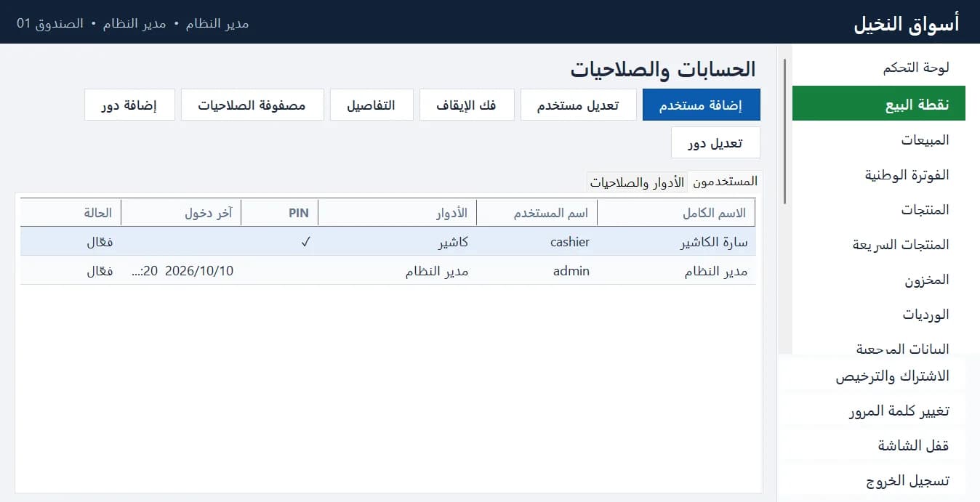
Task: Click the فك الإيقاف button
Action: coord(467,105)
